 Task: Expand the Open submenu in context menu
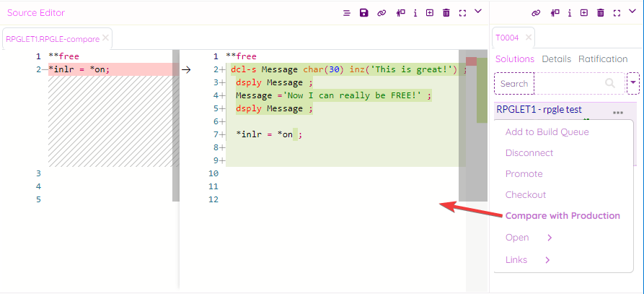pos(550,238)
